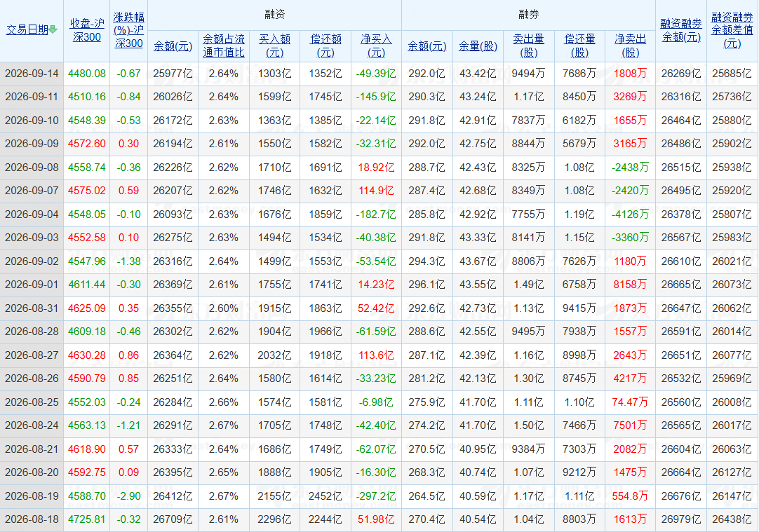Select the 2026-08-18 row date
Viewport: 759px width, 532px height.
[32, 519]
